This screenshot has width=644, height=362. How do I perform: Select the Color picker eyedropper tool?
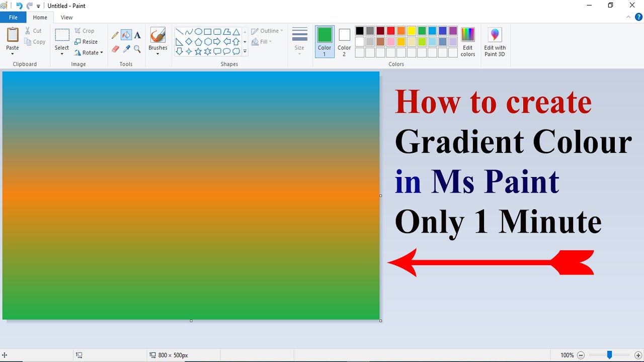point(126,49)
